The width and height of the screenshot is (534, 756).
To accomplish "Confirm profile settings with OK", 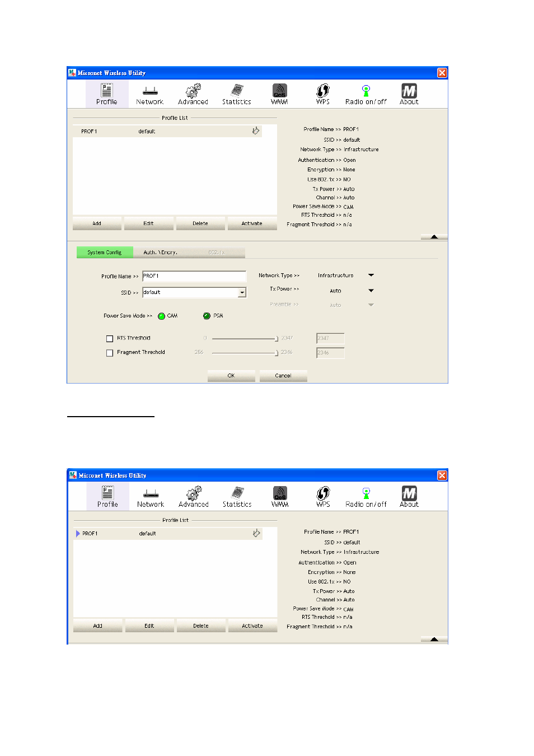I will pos(231,376).
